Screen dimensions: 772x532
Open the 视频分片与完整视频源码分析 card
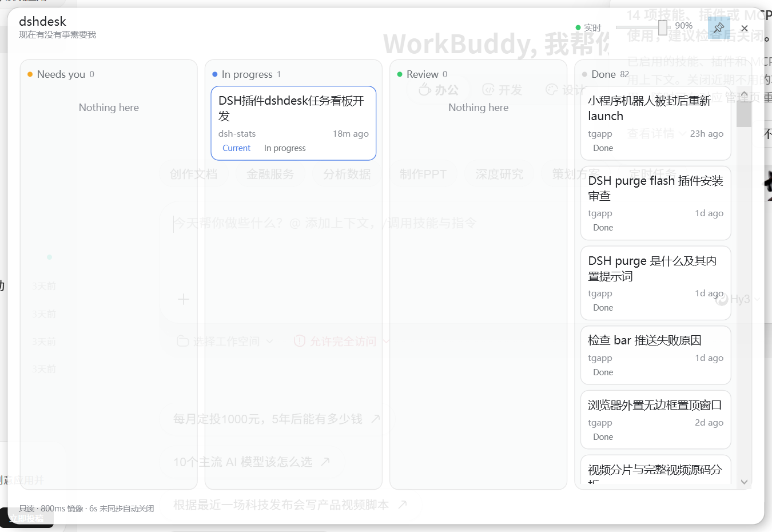(655, 470)
